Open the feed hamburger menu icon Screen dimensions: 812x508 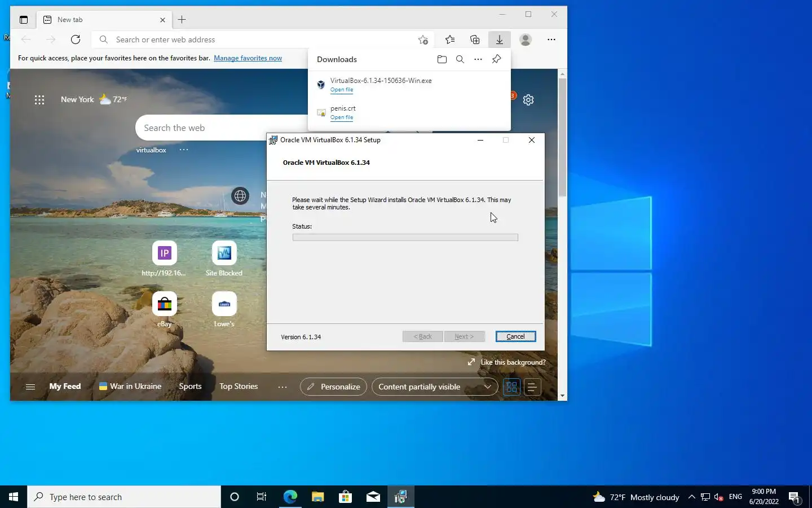click(30, 387)
